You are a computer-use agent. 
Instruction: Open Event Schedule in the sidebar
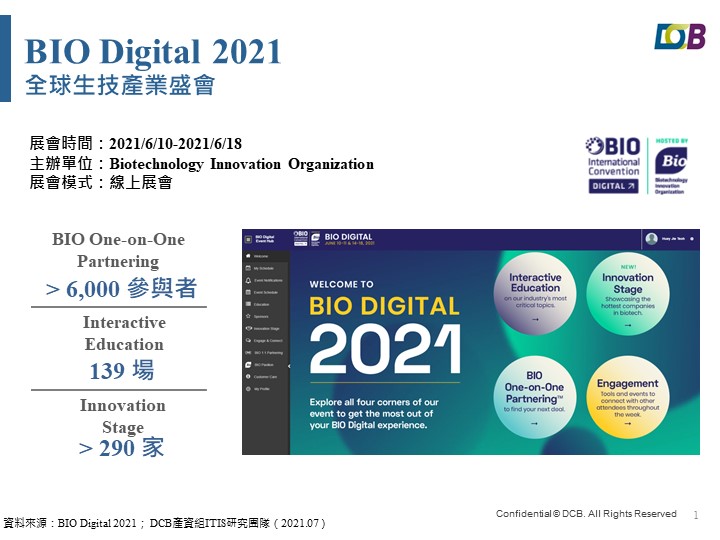[263, 293]
